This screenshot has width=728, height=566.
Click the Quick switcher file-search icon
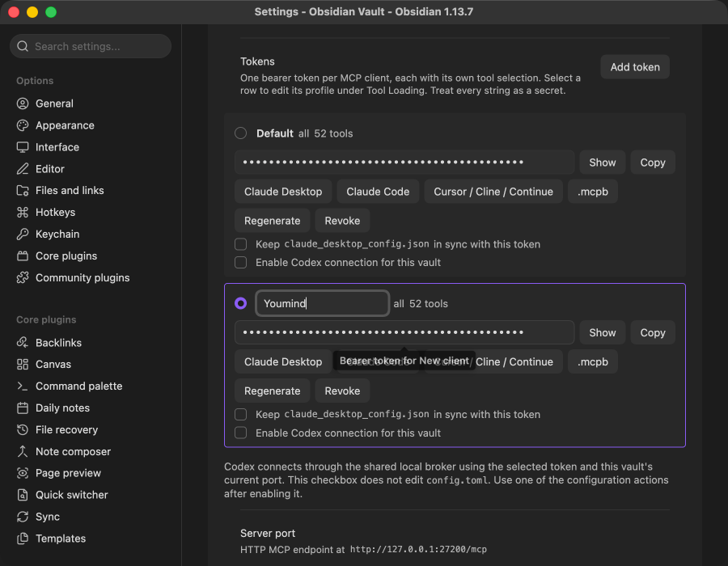(23, 495)
